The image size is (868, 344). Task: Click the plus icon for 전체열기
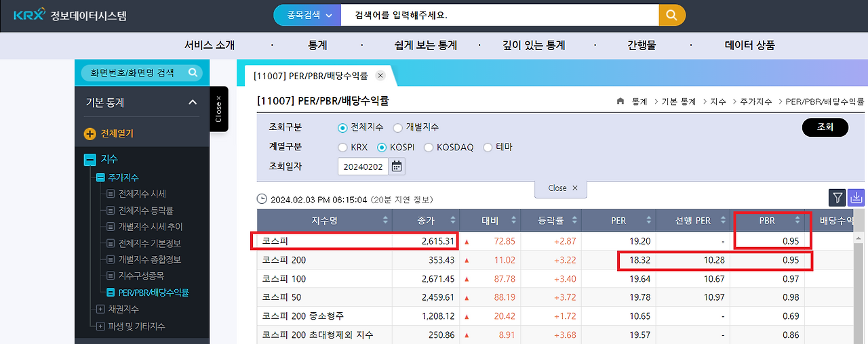click(90, 133)
